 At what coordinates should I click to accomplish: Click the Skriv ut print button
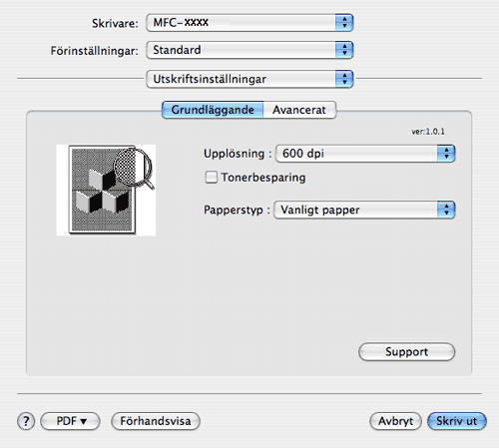(x=457, y=421)
